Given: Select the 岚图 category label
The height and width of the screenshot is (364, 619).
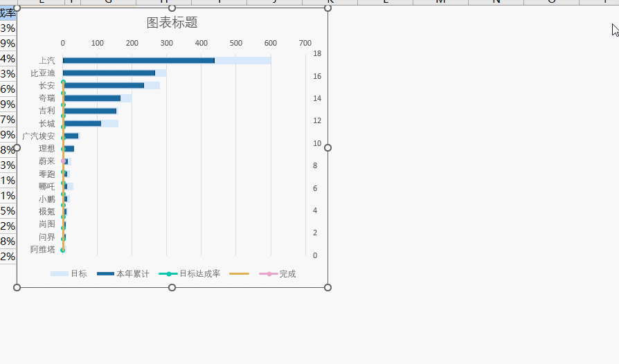Looking at the screenshot, I should [x=46, y=224].
